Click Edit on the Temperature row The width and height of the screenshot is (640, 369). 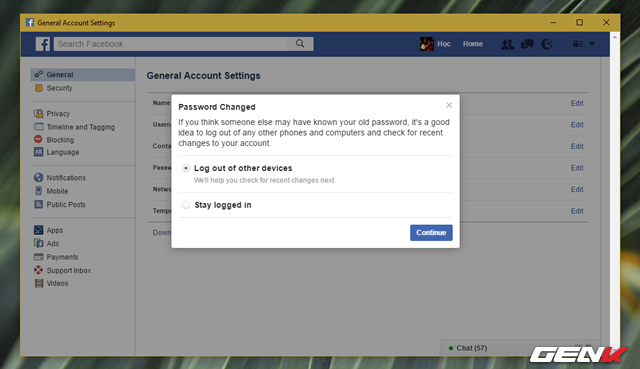tap(577, 211)
